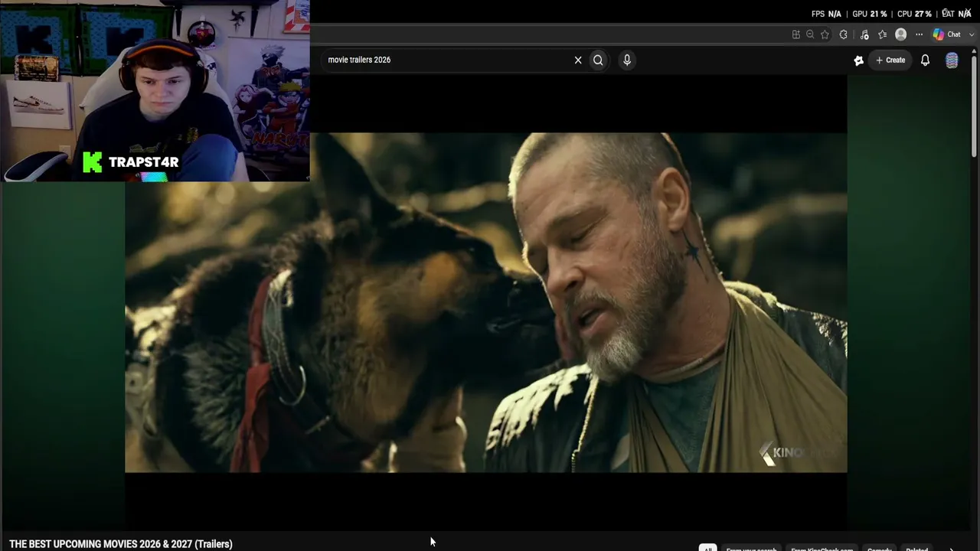Clear the search text with the X
Screen dimensions: 980x551
point(578,60)
